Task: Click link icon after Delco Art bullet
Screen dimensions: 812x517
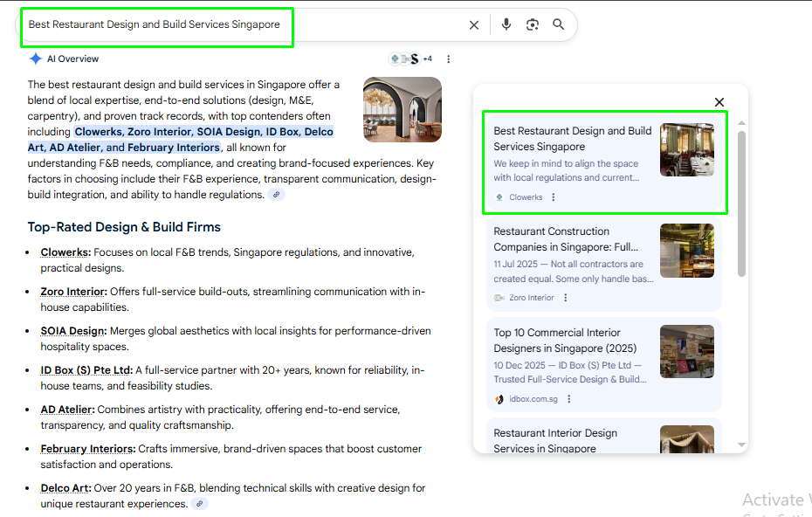Action: click(200, 504)
